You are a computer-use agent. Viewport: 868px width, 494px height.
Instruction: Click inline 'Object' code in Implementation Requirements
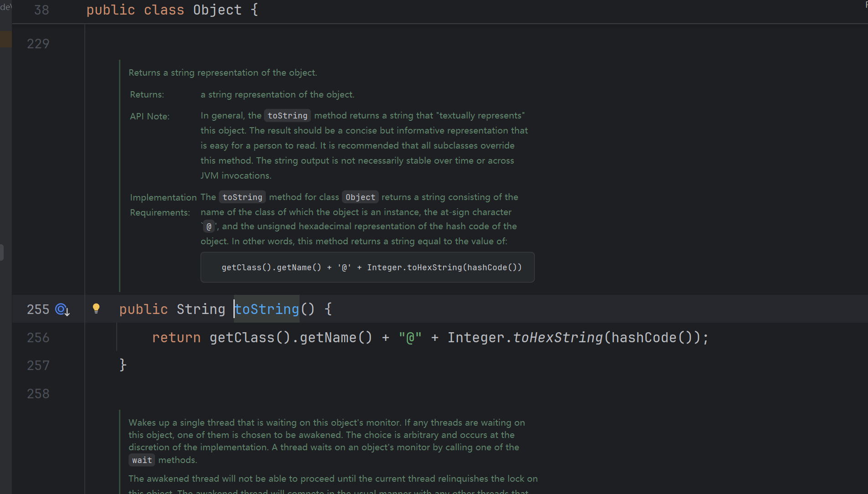pos(360,197)
